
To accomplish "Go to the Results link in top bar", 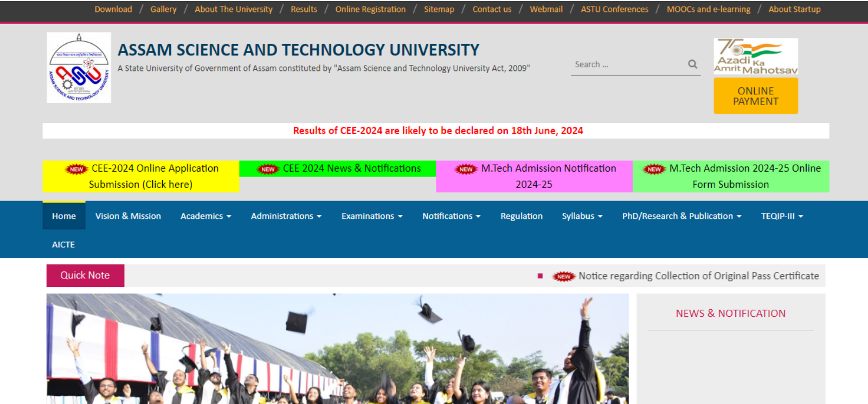I will [304, 9].
